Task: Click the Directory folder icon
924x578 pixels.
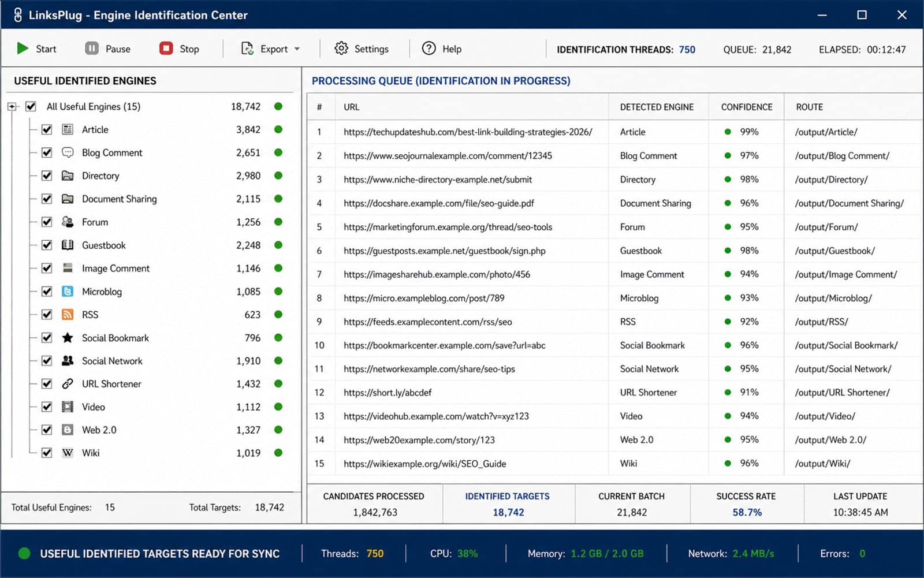Action: point(68,176)
